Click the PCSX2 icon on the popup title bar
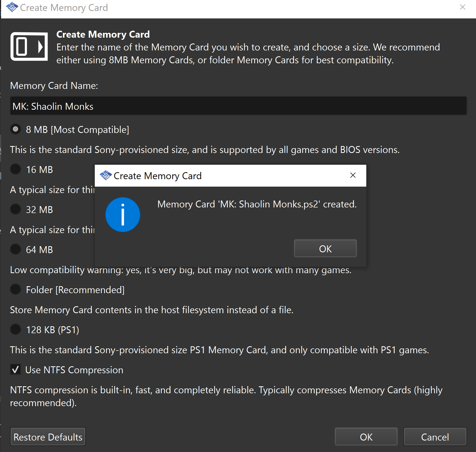 106,175
